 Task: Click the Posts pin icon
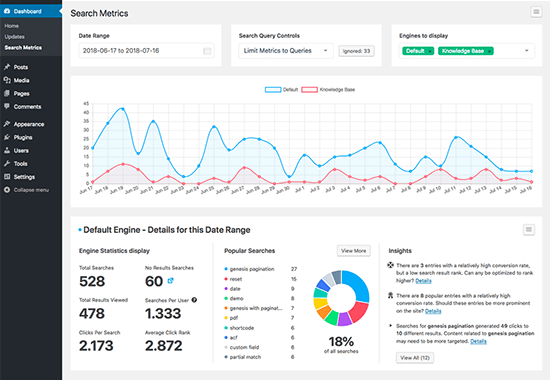tap(7, 67)
